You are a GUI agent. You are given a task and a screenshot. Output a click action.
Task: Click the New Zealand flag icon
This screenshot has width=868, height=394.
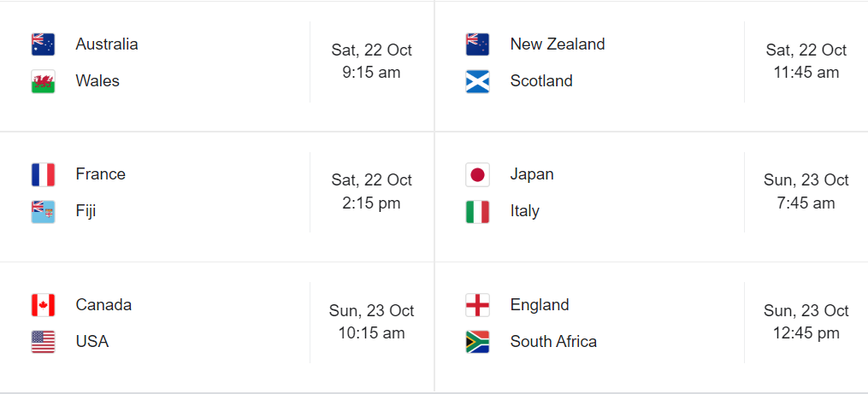click(477, 44)
